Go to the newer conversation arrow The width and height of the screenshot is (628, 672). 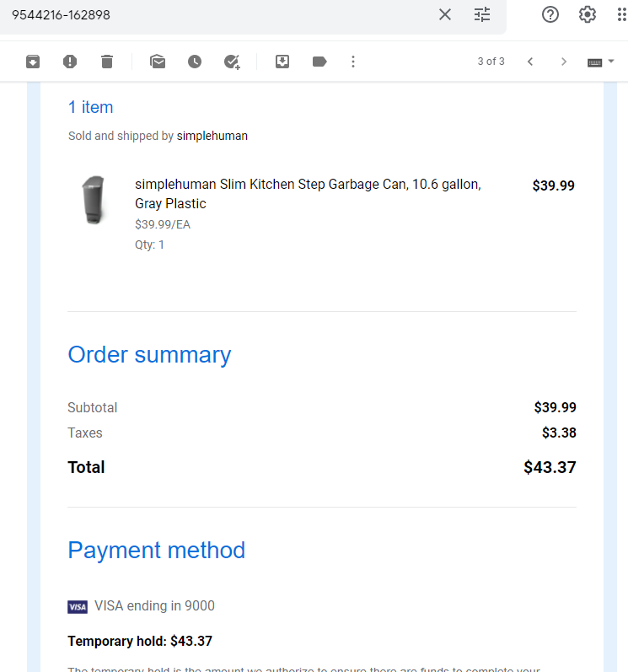tap(530, 62)
